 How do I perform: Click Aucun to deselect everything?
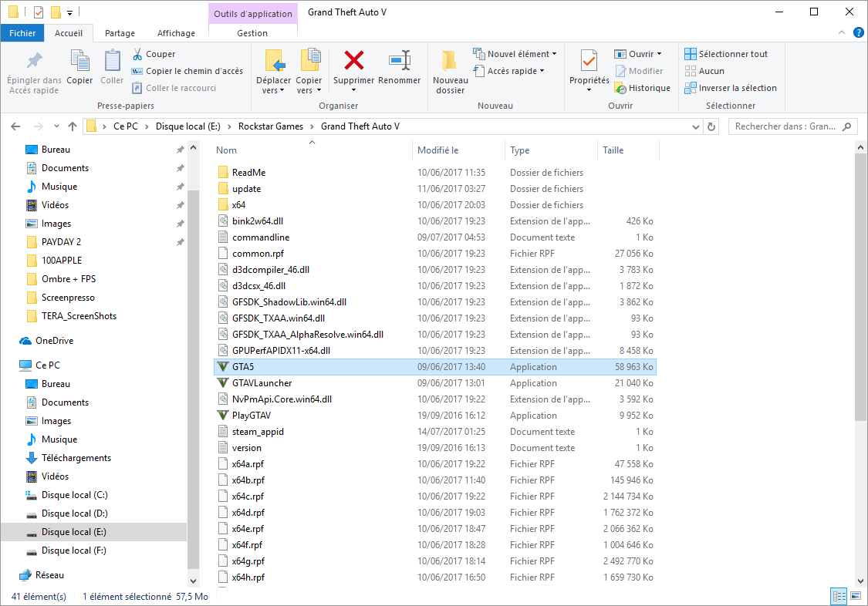pos(704,71)
